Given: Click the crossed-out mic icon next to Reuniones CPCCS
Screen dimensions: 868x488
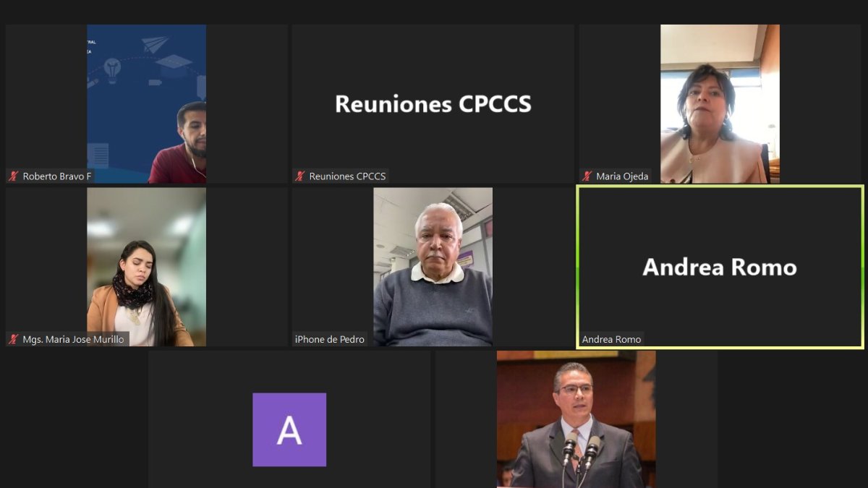Looking at the screenshot, I should tap(299, 176).
